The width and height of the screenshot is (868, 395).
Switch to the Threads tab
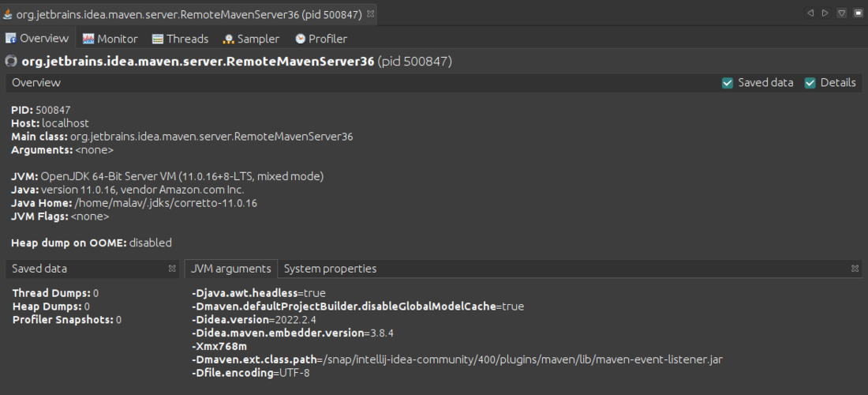click(x=181, y=39)
